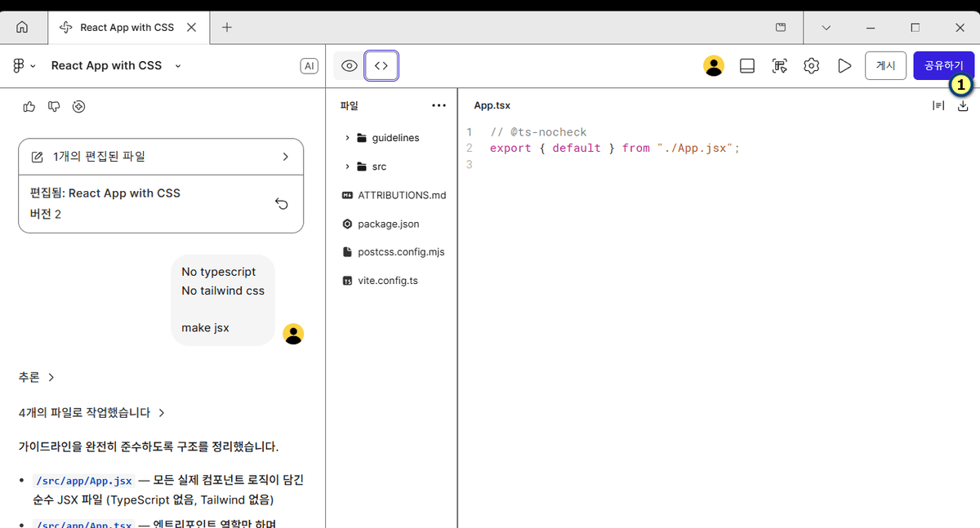Click the thumbs down feedback icon

pos(54,106)
